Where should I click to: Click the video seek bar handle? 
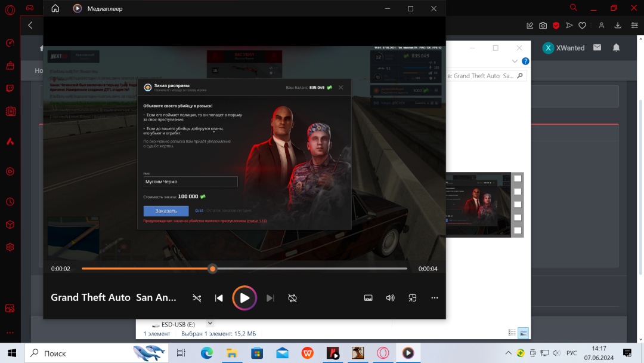[212, 269]
